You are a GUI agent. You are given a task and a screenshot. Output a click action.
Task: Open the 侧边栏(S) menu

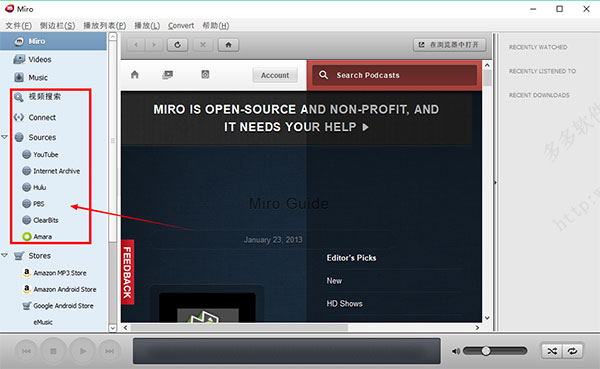click(x=57, y=26)
